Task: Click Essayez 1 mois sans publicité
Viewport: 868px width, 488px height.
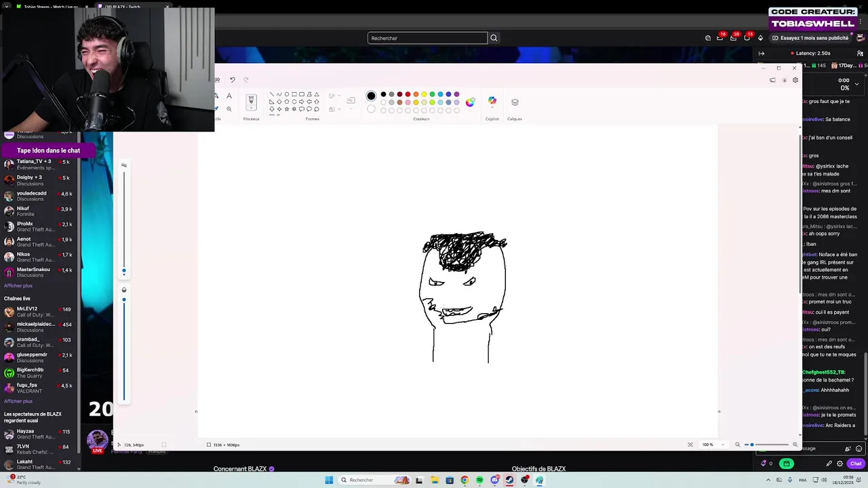Action: click(810, 38)
